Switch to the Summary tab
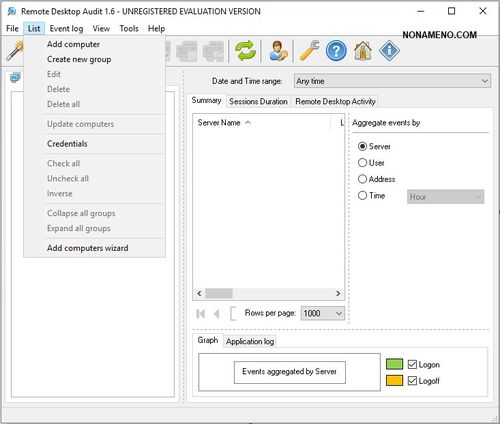Viewport: 500px width, 424px height. (206, 100)
